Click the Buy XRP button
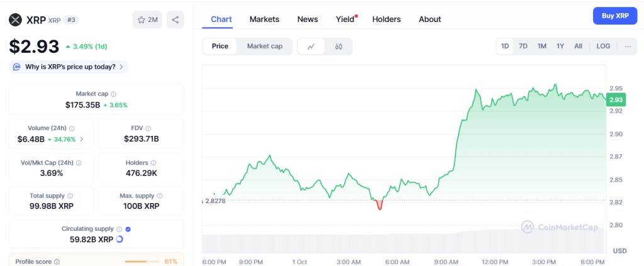Image resolution: width=644 pixels, height=266 pixels. (x=615, y=16)
